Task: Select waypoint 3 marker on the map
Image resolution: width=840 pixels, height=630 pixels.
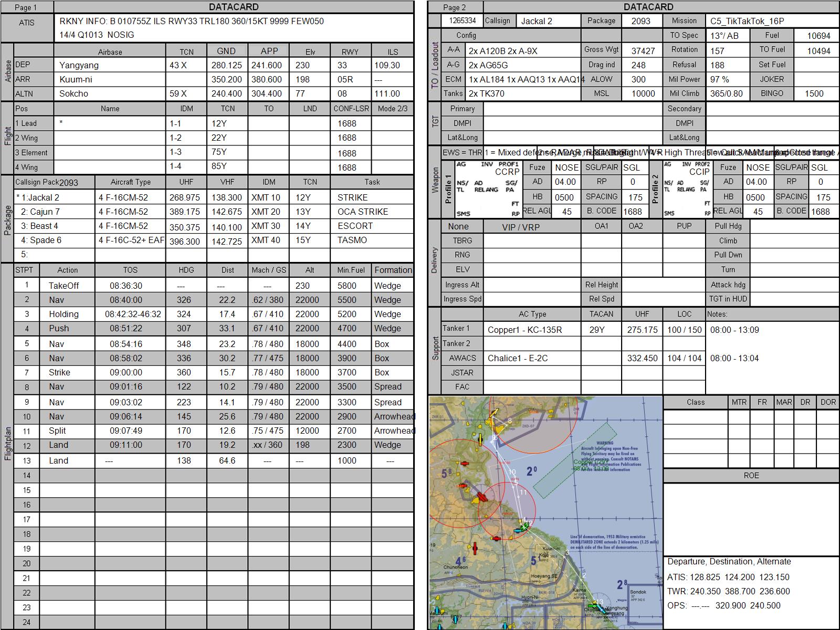Action: click(x=567, y=553)
